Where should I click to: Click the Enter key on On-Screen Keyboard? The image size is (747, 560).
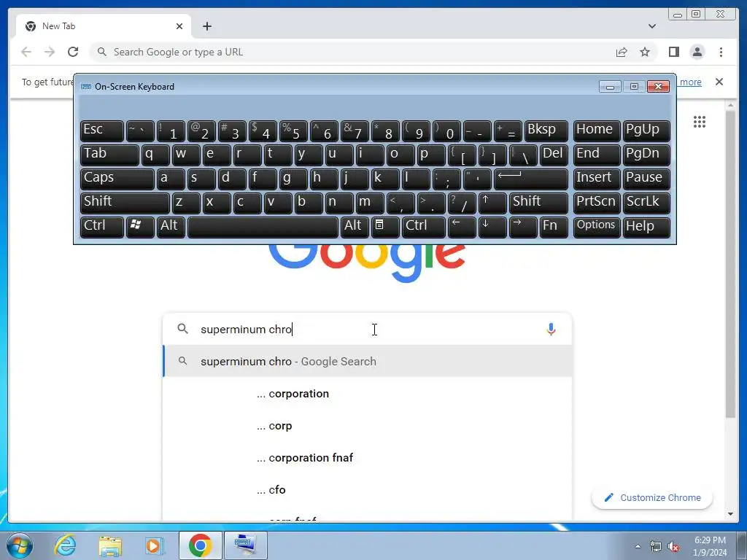click(531, 179)
